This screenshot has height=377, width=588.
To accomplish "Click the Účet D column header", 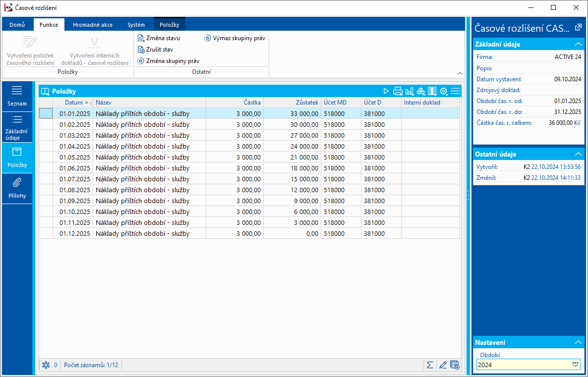I will tap(381, 103).
